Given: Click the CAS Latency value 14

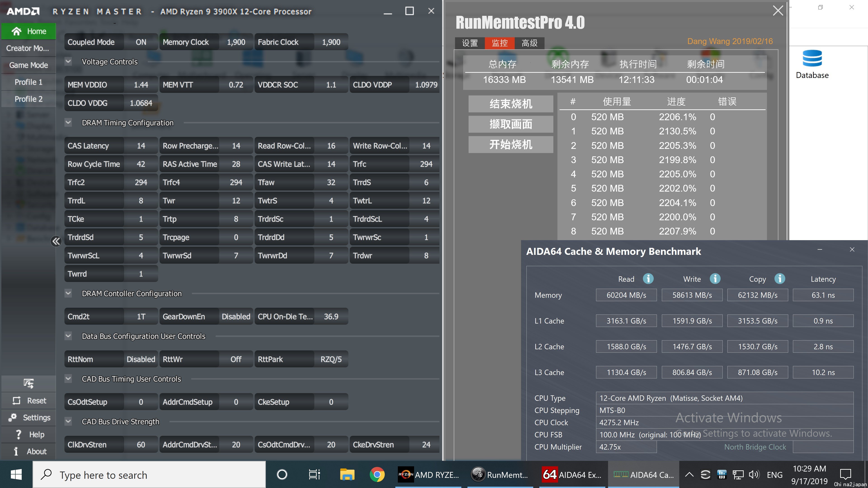Looking at the screenshot, I should coord(141,146).
